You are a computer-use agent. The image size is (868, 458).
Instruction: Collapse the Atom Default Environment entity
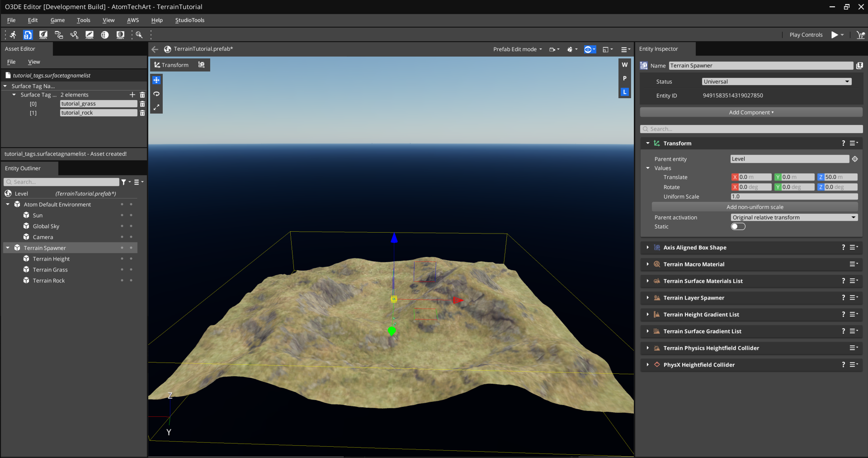(x=8, y=205)
